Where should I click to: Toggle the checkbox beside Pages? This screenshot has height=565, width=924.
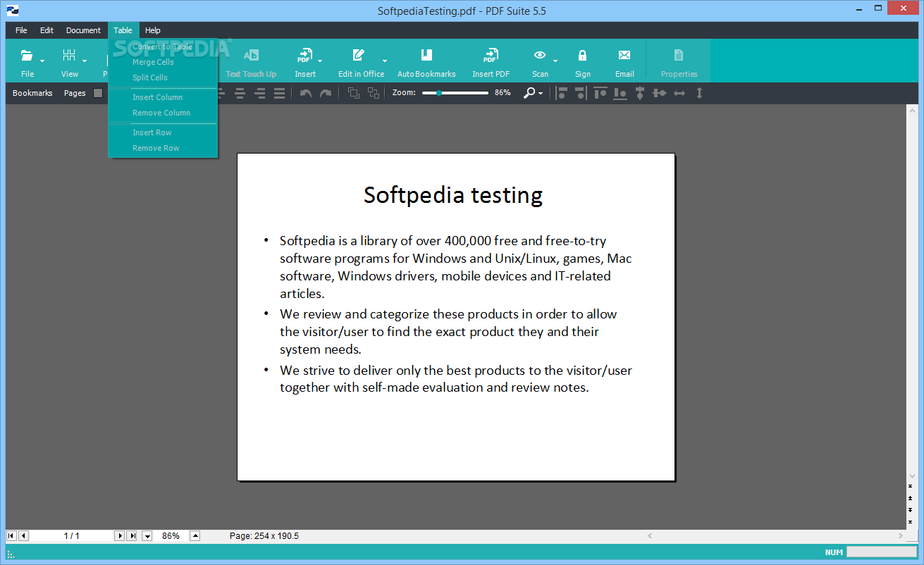pyautogui.click(x=98, y=93)
